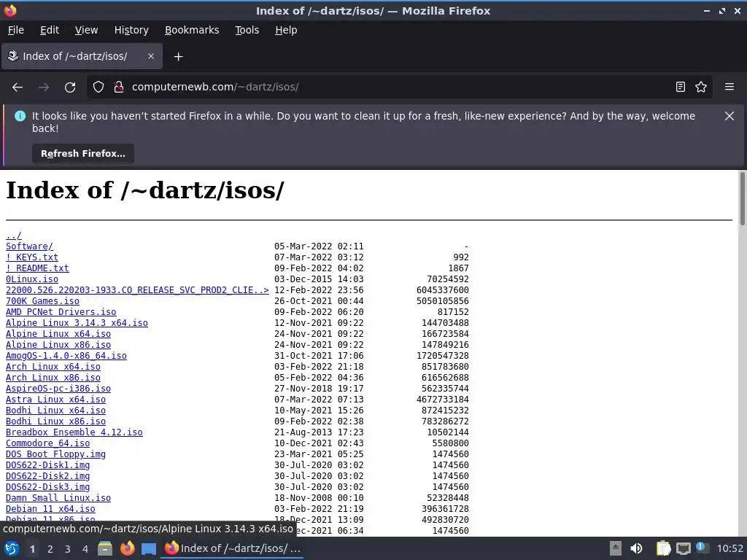Open the application start menu on taskbar

[x=11, y=548]
